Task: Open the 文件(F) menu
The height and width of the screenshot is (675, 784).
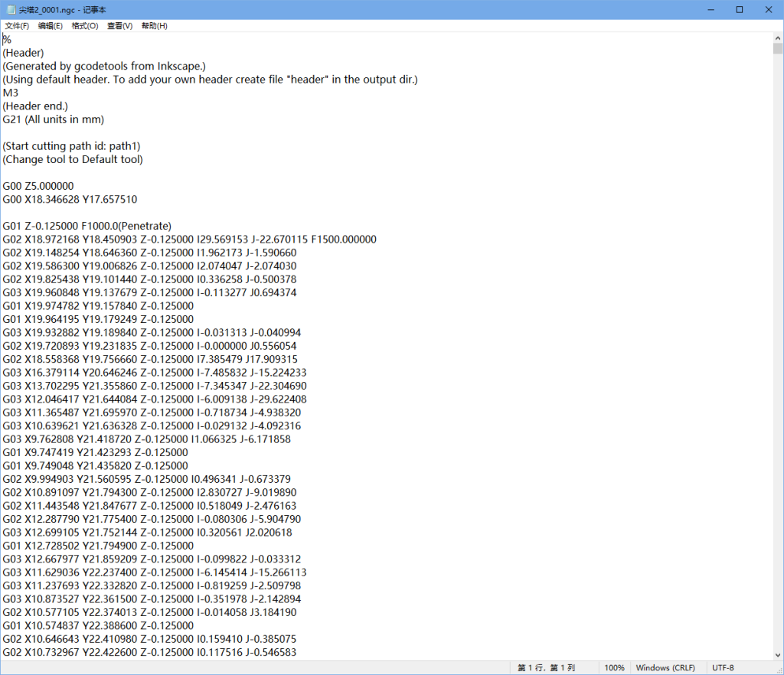Action: tap(17, 26)
